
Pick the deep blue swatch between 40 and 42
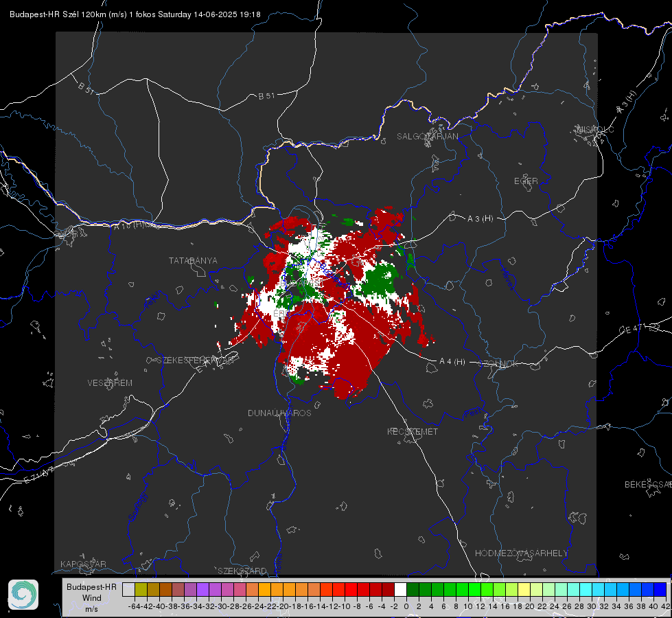tap(660, 589)
